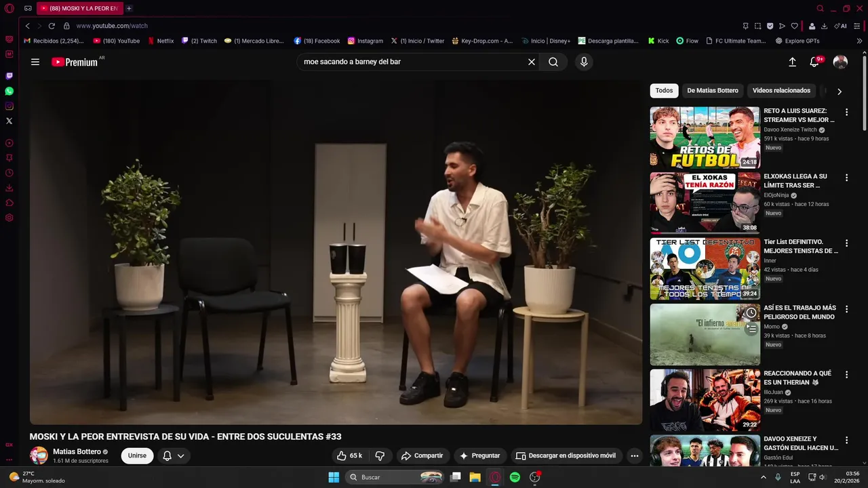Open the sidebar Player icon
The image size is (868, 488).
click(x=9, y=143)
